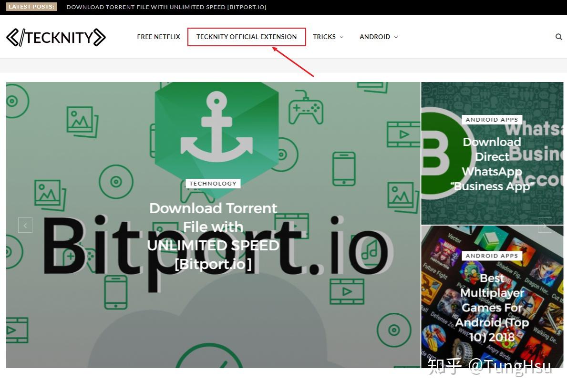567x392 pixels.
Task: Open Tecknity Official Extension menu item
Action: pyautogui.click(x=247, y=37)
